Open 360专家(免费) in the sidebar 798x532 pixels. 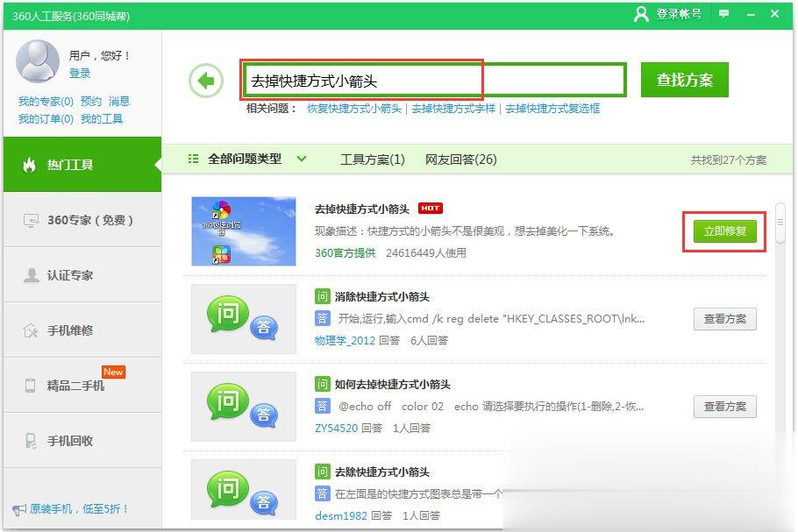tap(82, 220)
